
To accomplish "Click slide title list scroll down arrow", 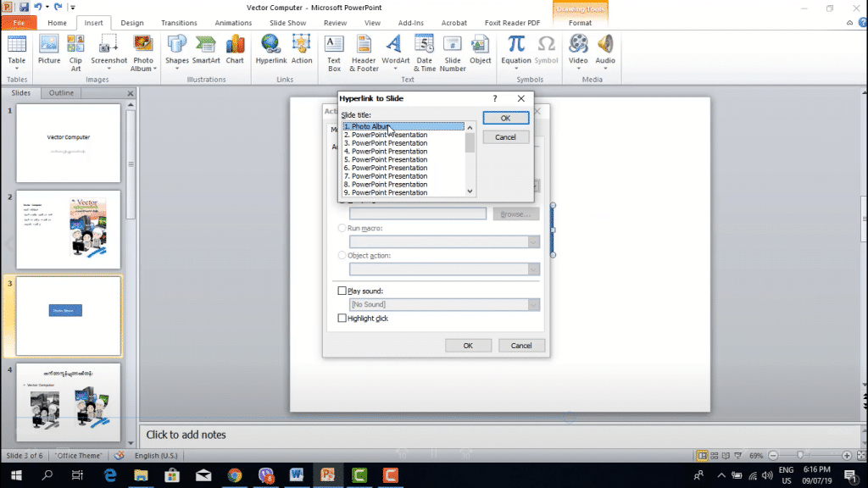I will [x=470, y=191].
